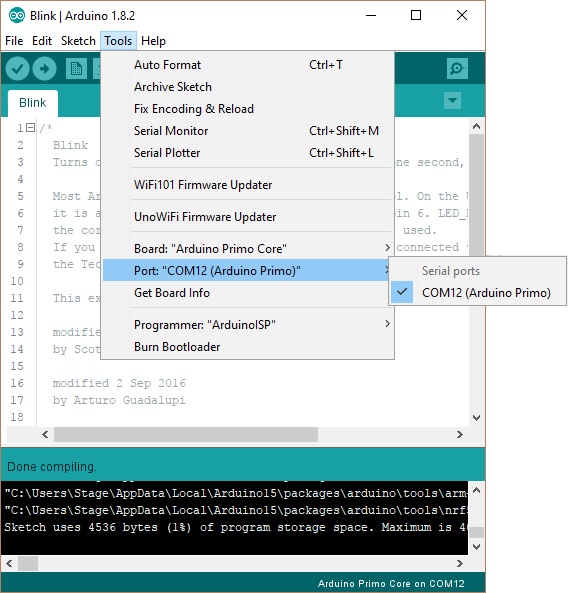
Task: Click editor horizontal scroll left arrow
Action: (45, 435)
